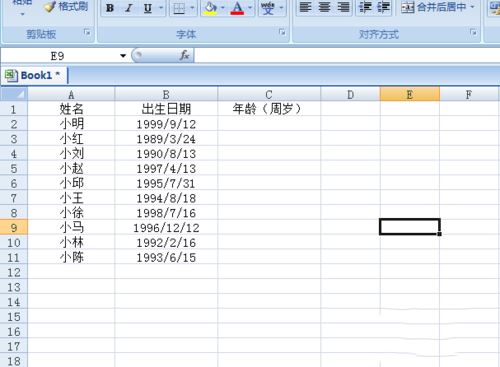Image resolution: width=500 pixels, height=367 pixels.
Task: Open fill color dropdown arrow
Action: (x=223, y=8)
